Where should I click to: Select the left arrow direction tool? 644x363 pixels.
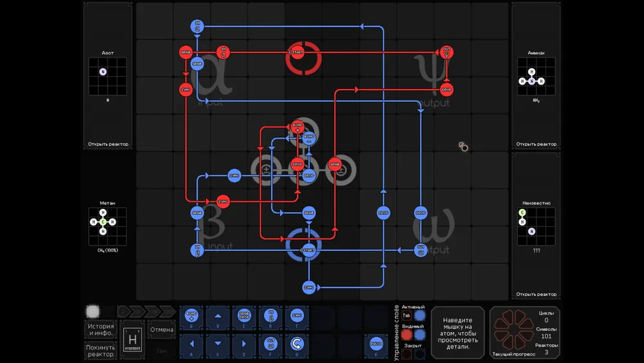(191, 343)
